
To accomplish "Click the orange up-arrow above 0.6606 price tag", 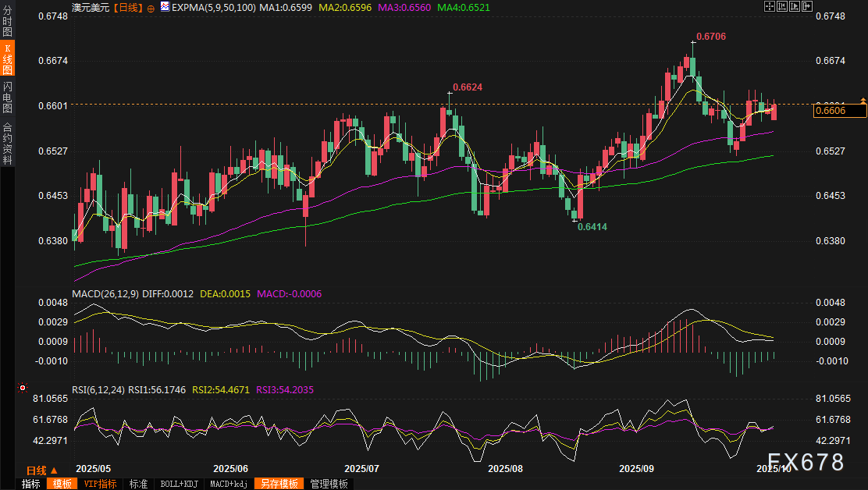I will pos(863,101).
